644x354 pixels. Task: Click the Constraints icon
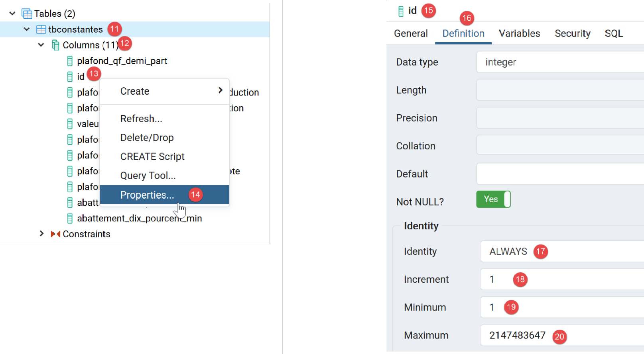tap(55, 234)
